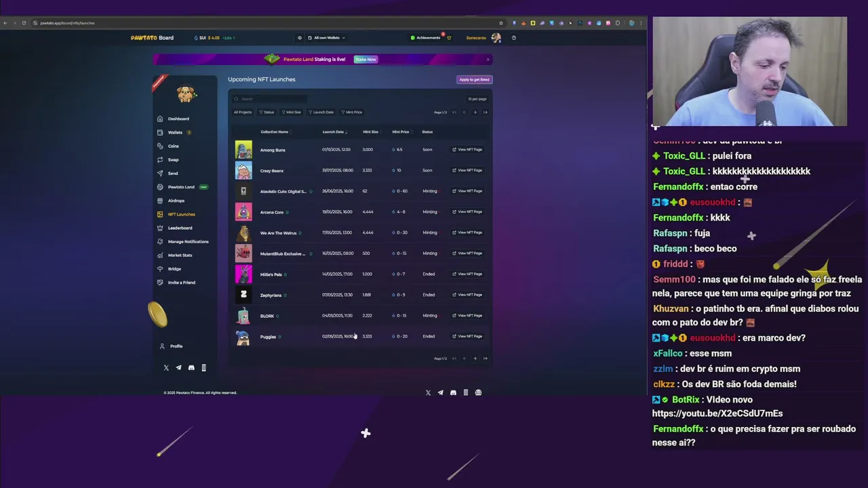Click the Among Buns collection thumbnail

(243, 150)
